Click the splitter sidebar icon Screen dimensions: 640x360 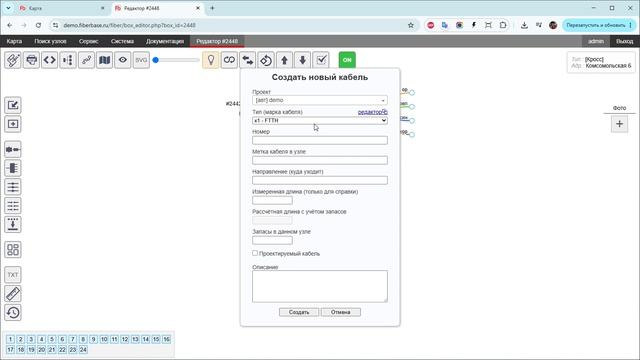click(x=13, y=168)
